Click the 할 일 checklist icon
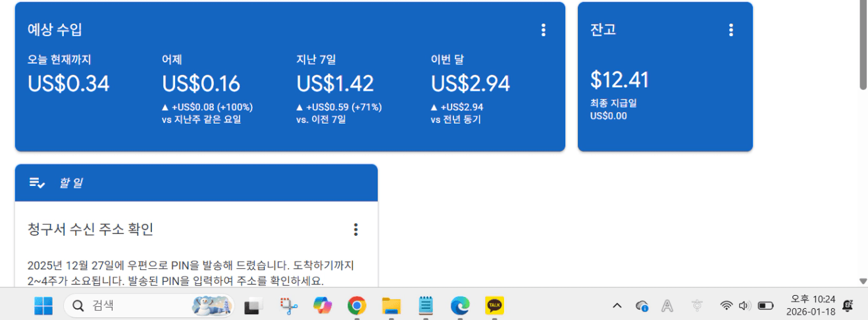The width and height of the screenshot is (868, 320). point(37,183)
